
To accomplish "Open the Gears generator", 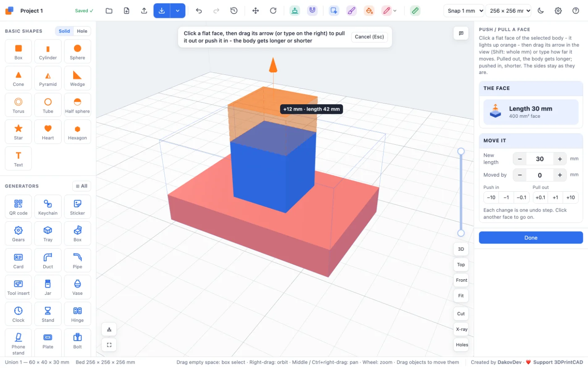I will tap(18, 233).
